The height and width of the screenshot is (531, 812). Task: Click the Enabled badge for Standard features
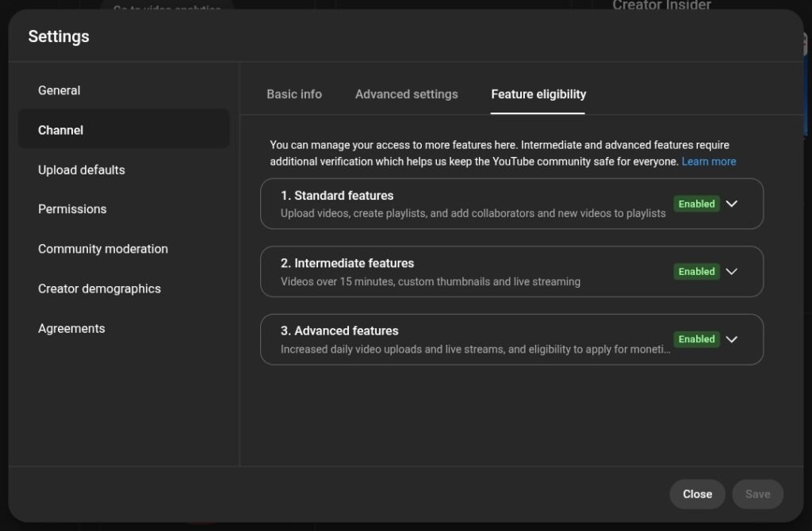(x=696, y=204)
